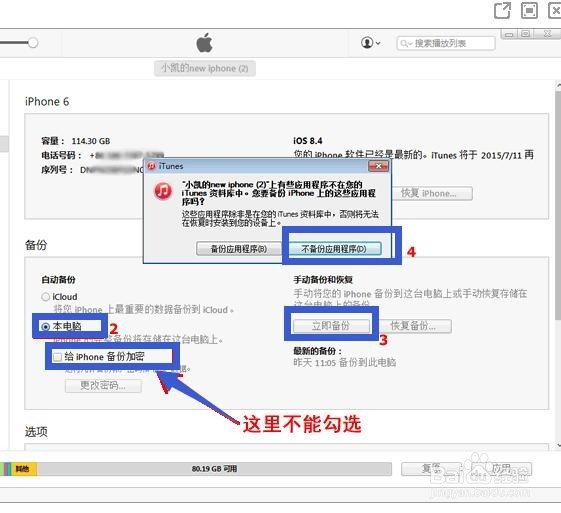561x513 pixels.
Task: Open the account user icon menu
Action: (370, 43)
